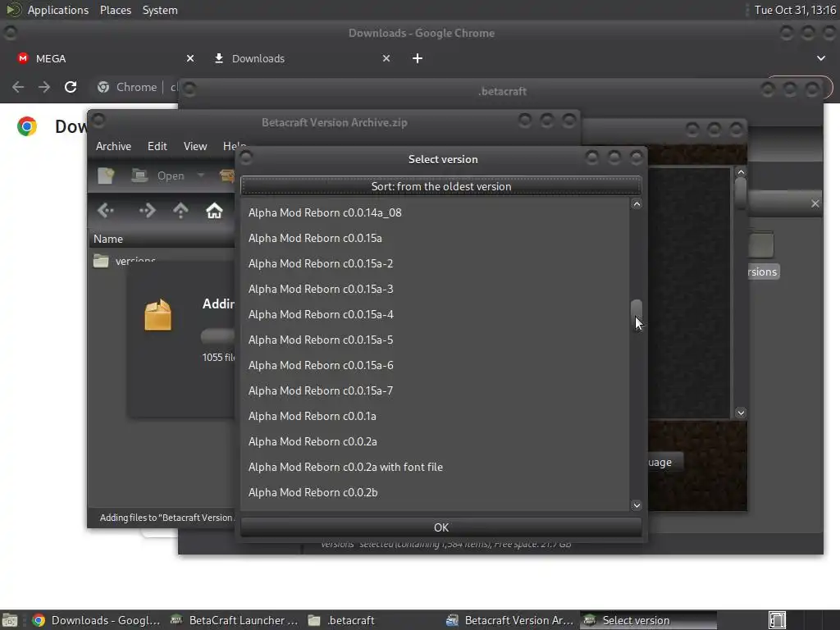Image resolution: width=840 pixels, height=630 pixels.
Task: Select Alpha Mod Reborn c0.0.15a-4 entry
Action: click(x=435, y=314)
